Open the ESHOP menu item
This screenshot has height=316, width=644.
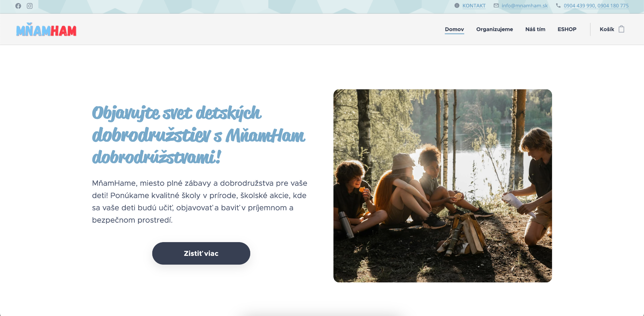click(567, 29)
